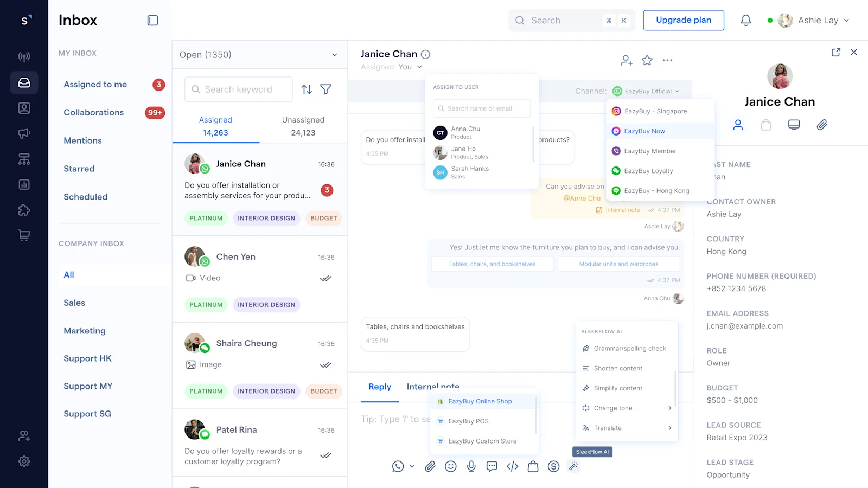Open the EazyBuy Official channel dropdown
Viewport: 868px width, 488px height.
647,91
